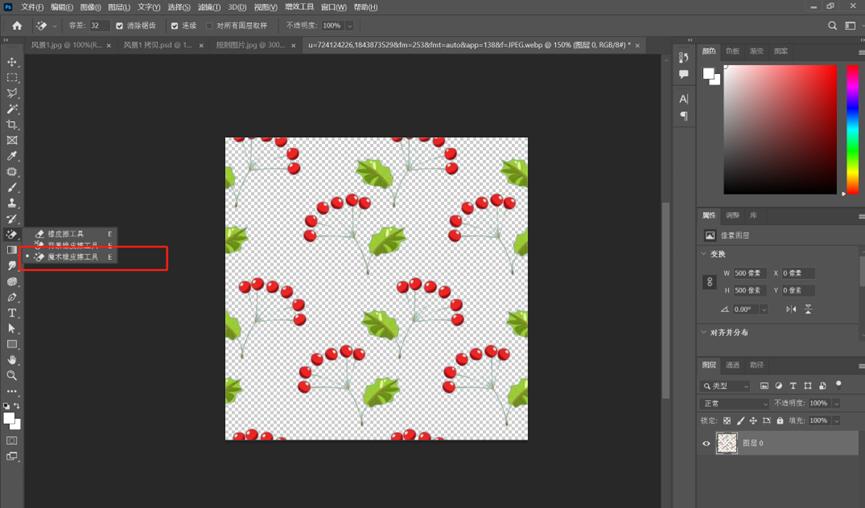Open the 正常 blend mode dropdown
The height and width of the screenshot is (508, 865).
pos(734,403)
